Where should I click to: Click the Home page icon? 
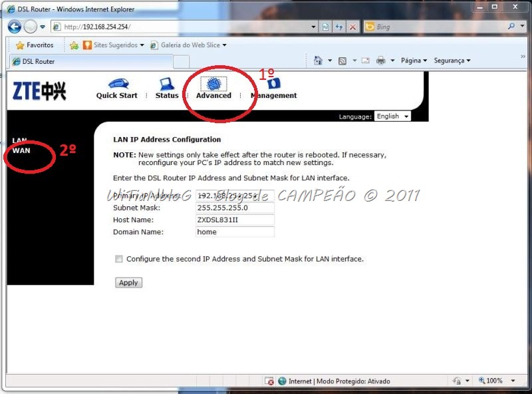tap(318, 61)
